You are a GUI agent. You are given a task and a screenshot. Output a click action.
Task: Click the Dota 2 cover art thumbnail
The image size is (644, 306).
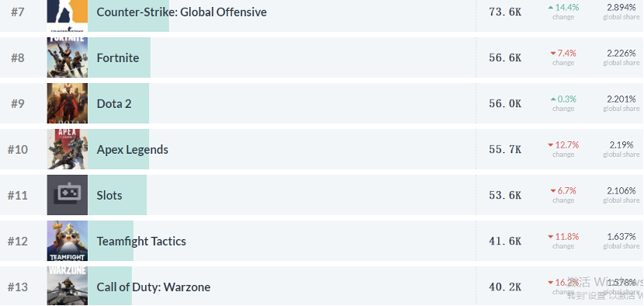pyautogui.click(x=68, y=103)
